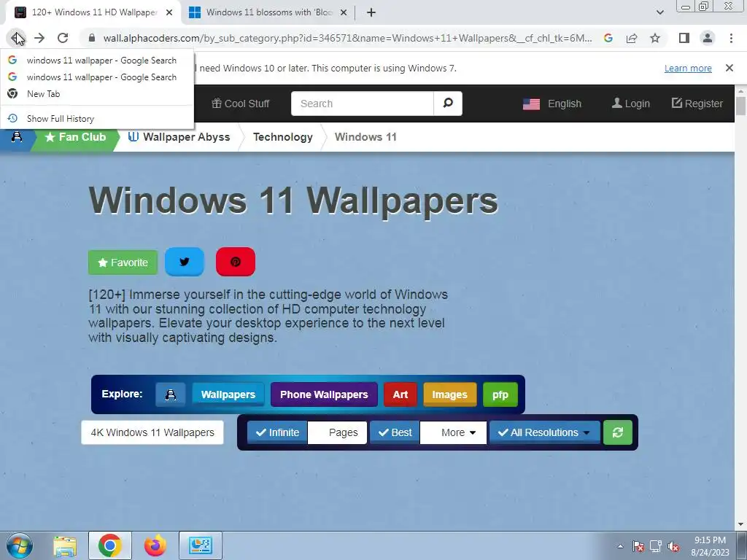The image size is (747, 560).
Task: Close the 120+ Windows 11 HD Wallpaper tab
Action: [x=169, y=13]
